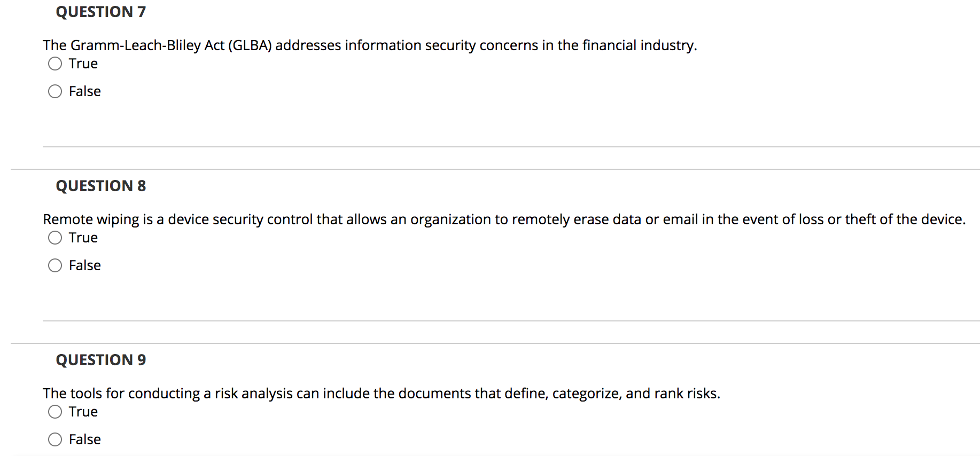The image size is (980, 456).
Task: Click the 'True' label text under Question 7
Action: click(x=83, y=64)
